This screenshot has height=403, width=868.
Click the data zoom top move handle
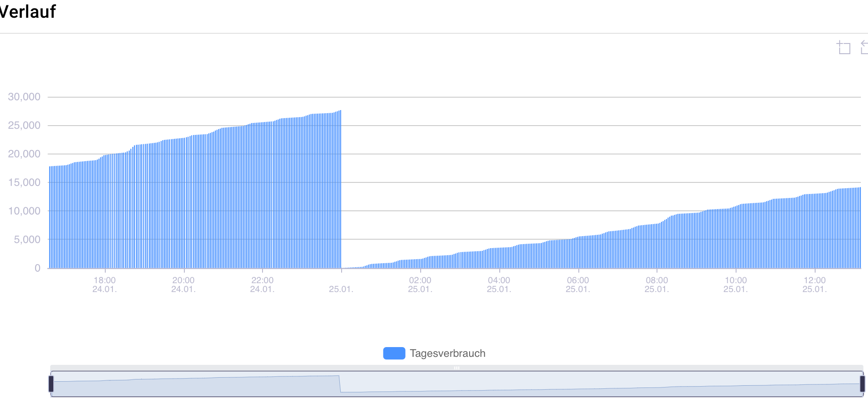coord(457,368)
